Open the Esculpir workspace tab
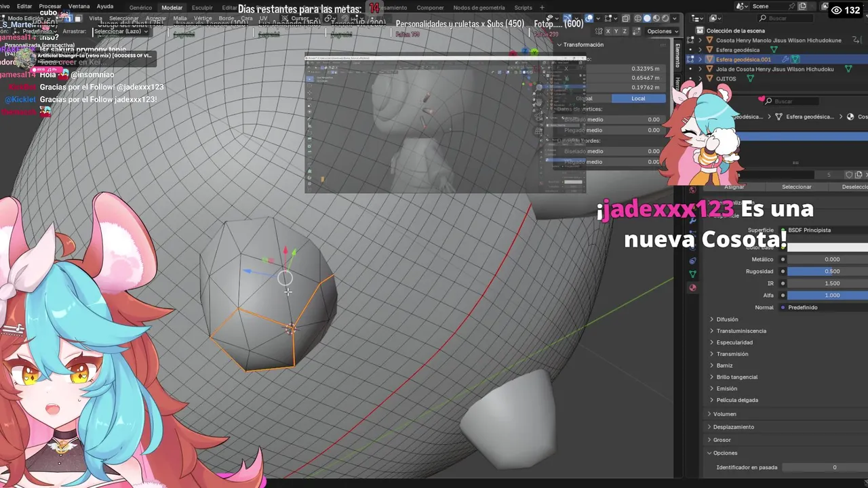This screenshot has height=488, width=868. [x=202, y=7]
